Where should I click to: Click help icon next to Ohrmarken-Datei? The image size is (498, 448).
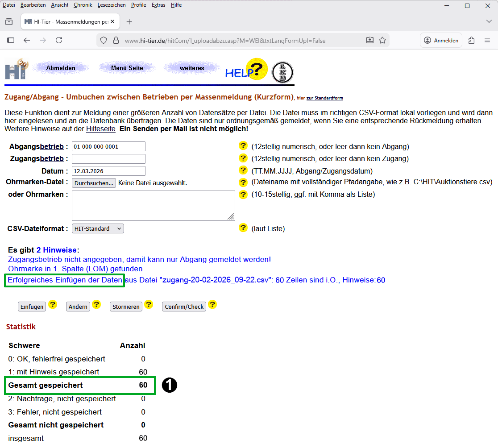pyautogui.click(x=243, y=182)
